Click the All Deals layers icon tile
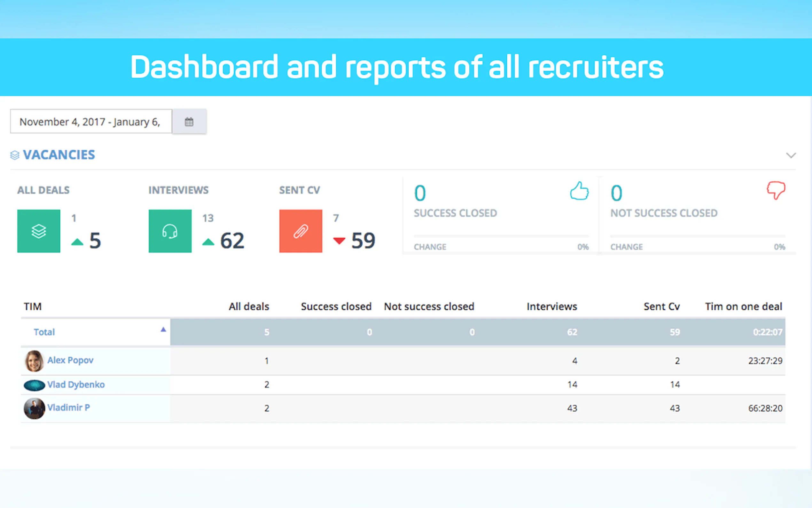812x508 pixels. [x=39, y=231]
